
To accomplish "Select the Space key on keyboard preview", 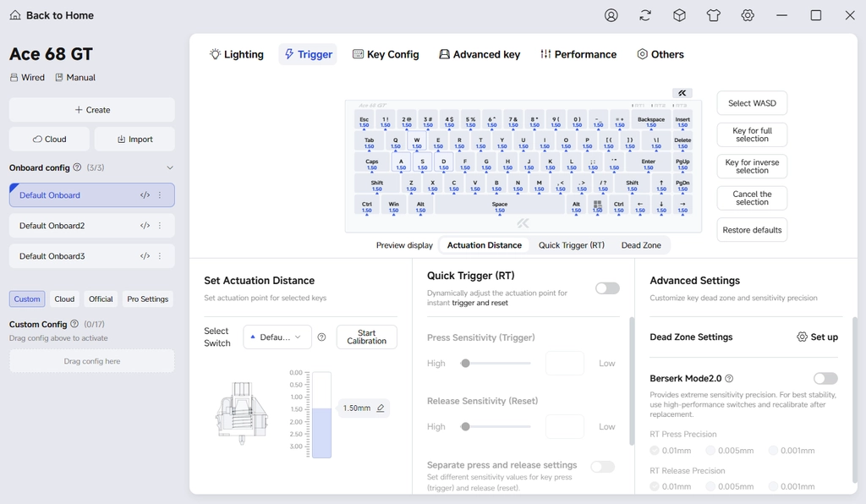I will [500, 206].
